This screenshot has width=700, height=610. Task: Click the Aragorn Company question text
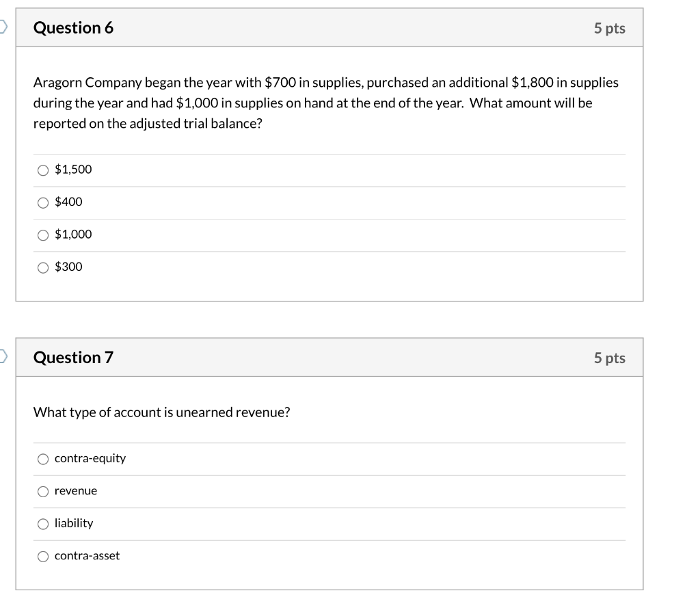(325, 103)
